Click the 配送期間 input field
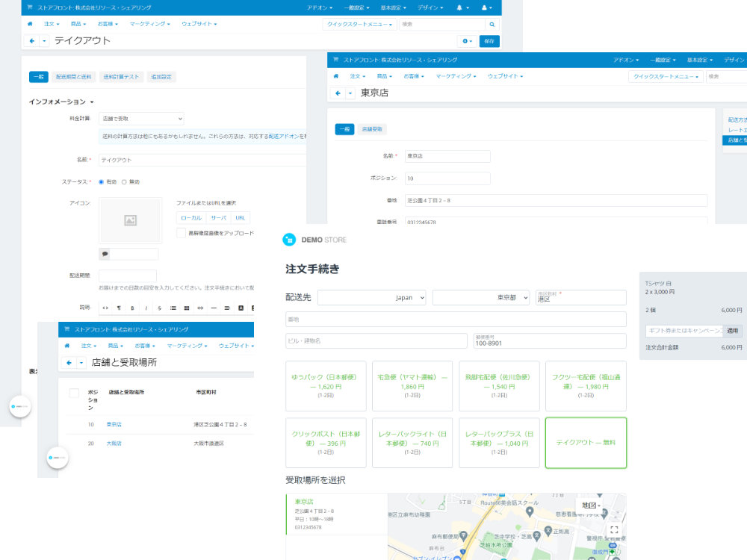 click(x=127, y=276)
